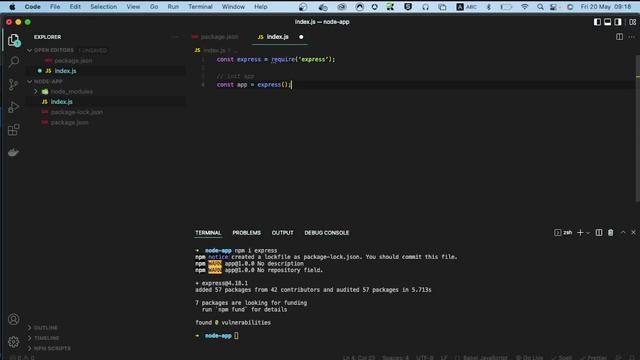Open the Go menu
This screenshot has height=360, width=640.
154,7
